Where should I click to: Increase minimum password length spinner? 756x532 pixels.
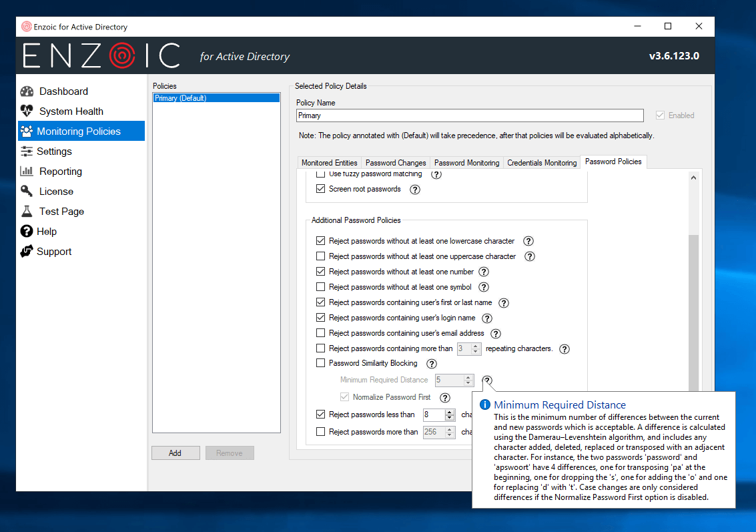pyautogui.click(x=450, y=412)
